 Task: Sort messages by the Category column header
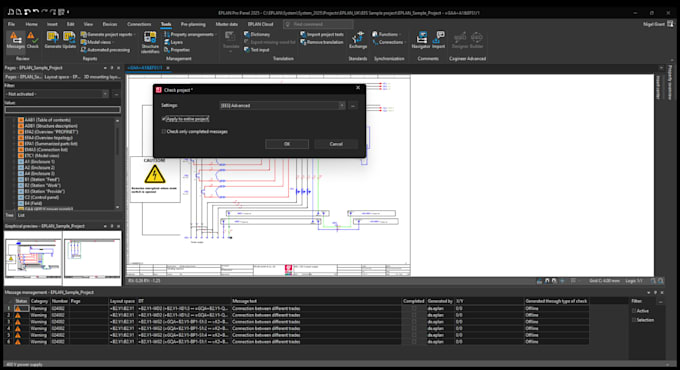[39, 301]
